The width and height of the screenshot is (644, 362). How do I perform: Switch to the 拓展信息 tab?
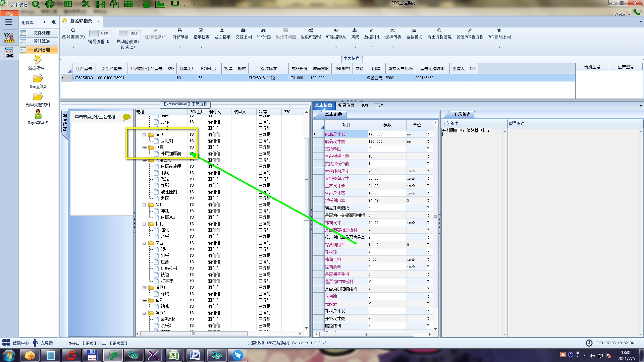coord(346,105)
